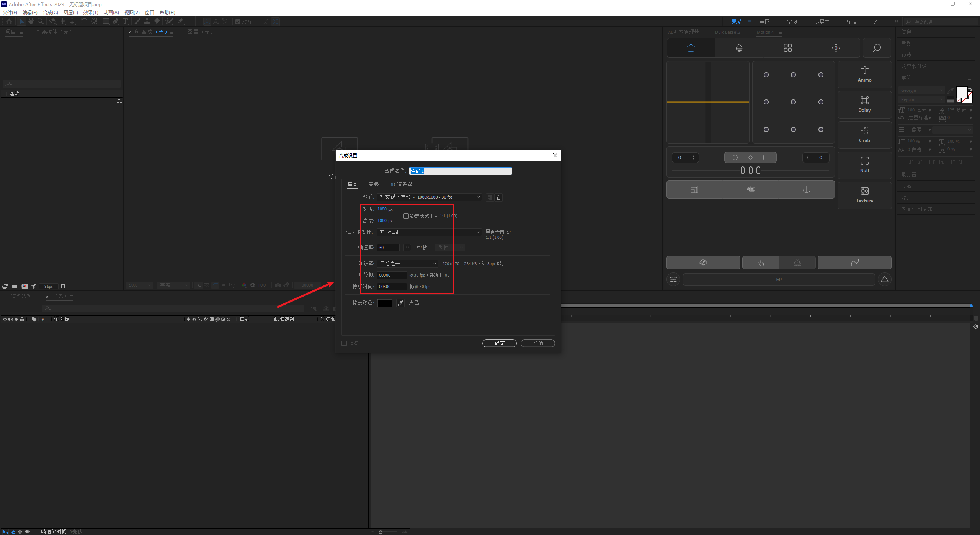Toggle the lock column header in timeline
This screenshot has height=535, width=980.
22,319
